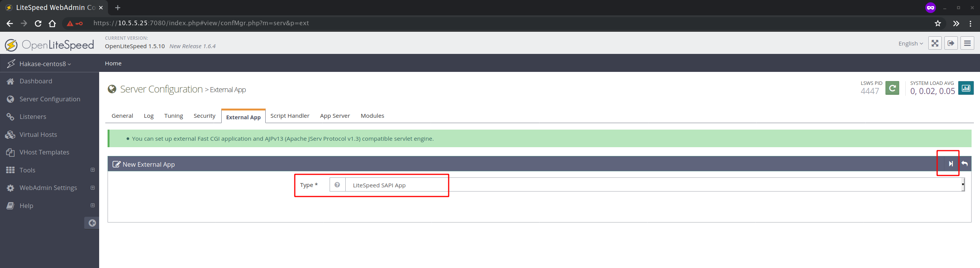This screenshot has height=268, width=980.
Task: Click the browser home icon
Action: click(x=52, y=23)
